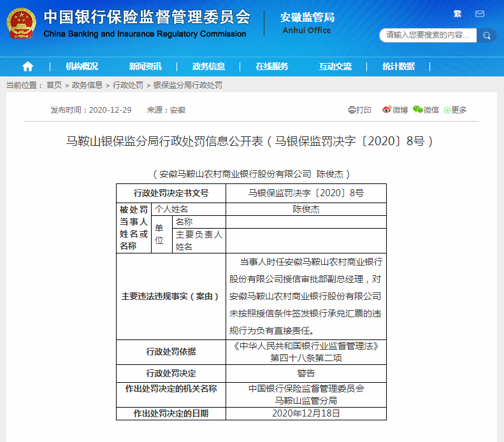Screen dimensions: 504x442
Task: Click the 作出处罚决定的日期 cell
Action: click(x=171, y=413)
